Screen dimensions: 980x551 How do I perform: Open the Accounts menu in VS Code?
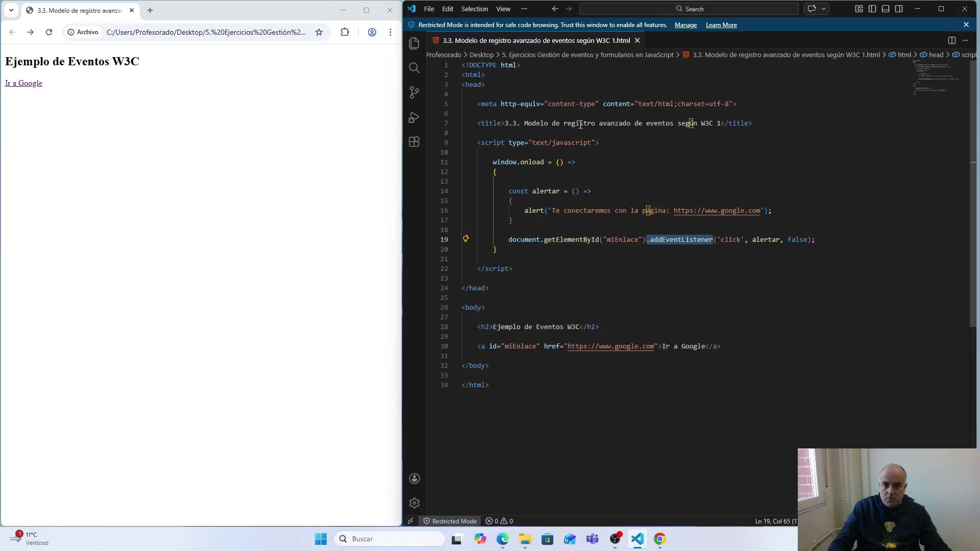coord(414,479)
